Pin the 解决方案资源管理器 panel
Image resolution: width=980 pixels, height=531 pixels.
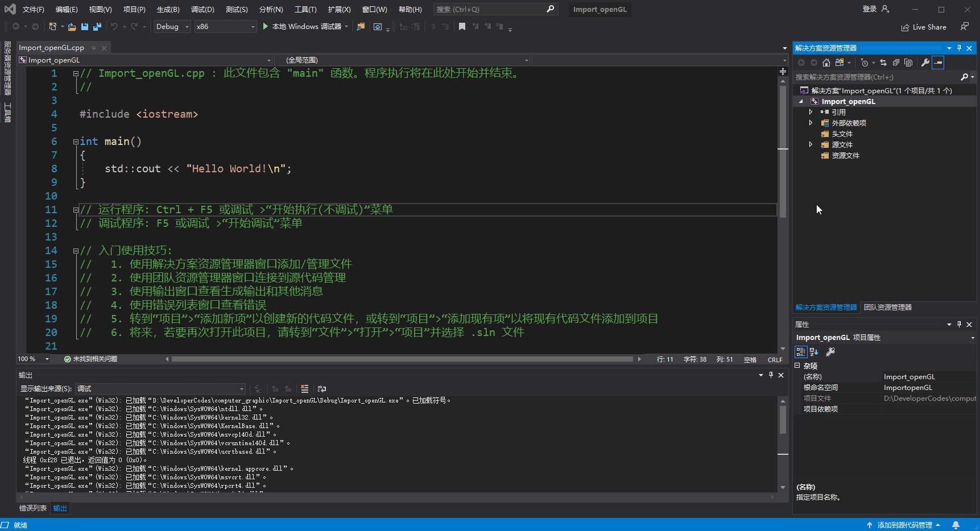click(x=960, y=48)
